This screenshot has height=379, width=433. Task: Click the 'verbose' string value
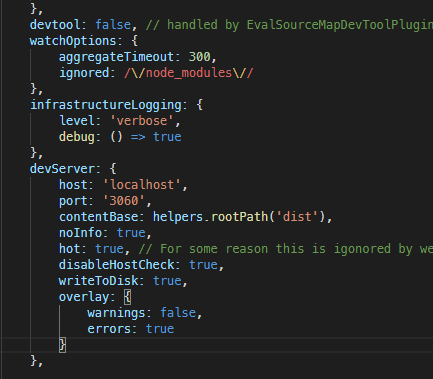[x=142, y=121]
